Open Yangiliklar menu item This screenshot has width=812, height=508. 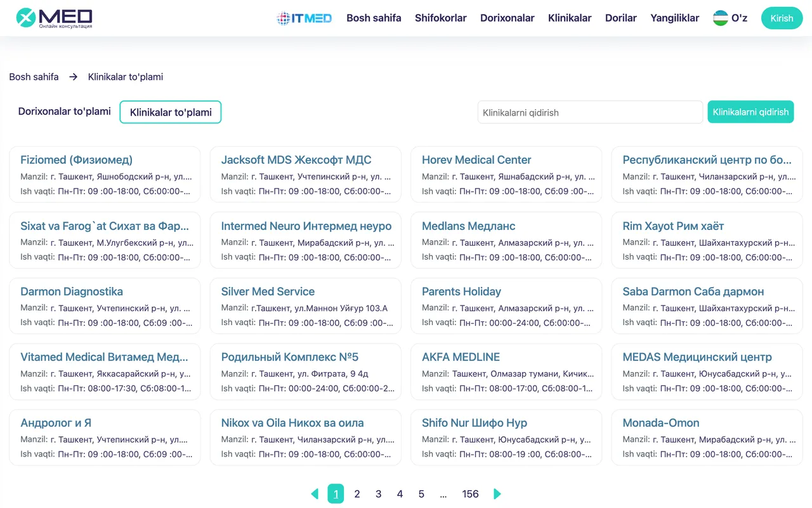(x=675, y=18)
